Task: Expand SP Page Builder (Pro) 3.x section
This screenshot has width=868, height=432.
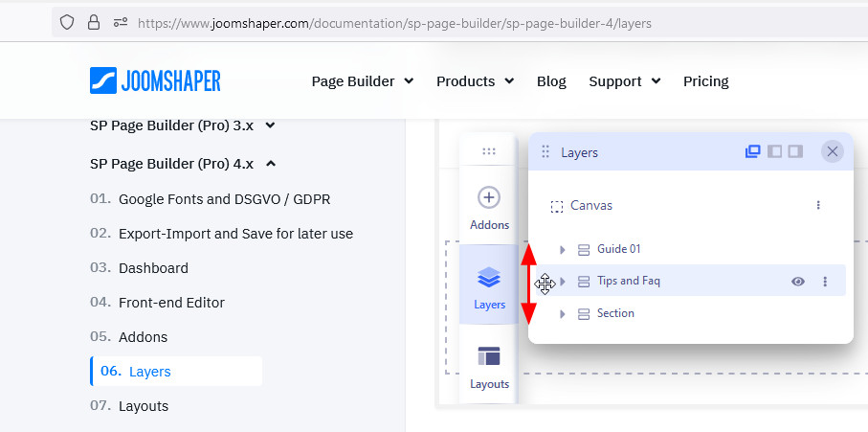Action: [182, 125]
